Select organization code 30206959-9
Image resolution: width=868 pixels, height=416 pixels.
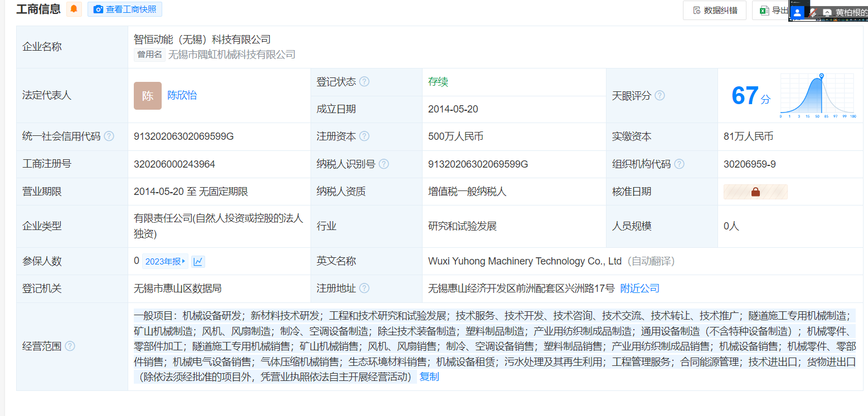(750, 164)
